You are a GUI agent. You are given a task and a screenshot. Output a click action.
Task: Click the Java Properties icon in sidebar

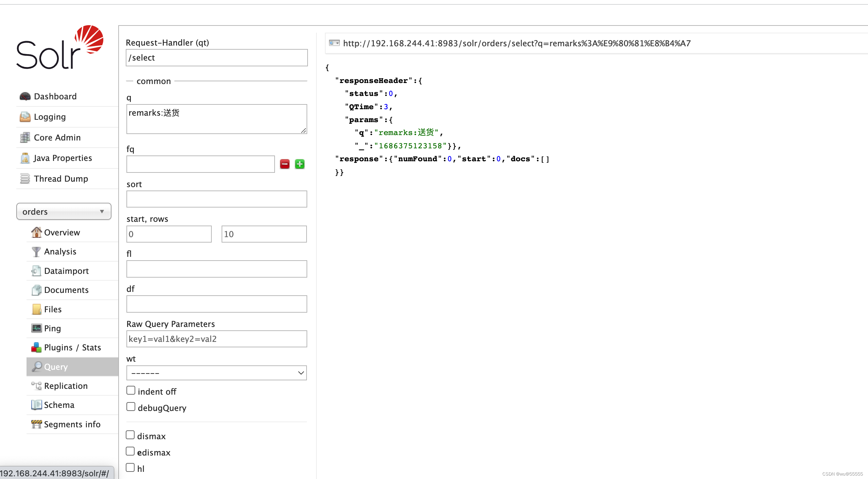click(x=25, y=158)
